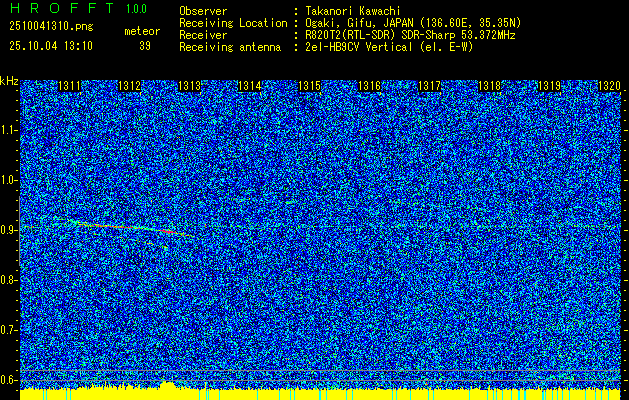Click the version number 1.0.0

pos(136,8)
